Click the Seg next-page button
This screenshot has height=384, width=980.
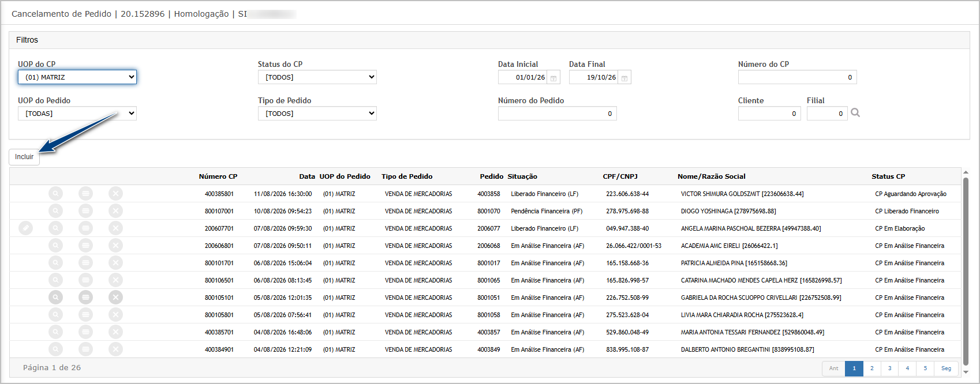(x=947, y=368)
